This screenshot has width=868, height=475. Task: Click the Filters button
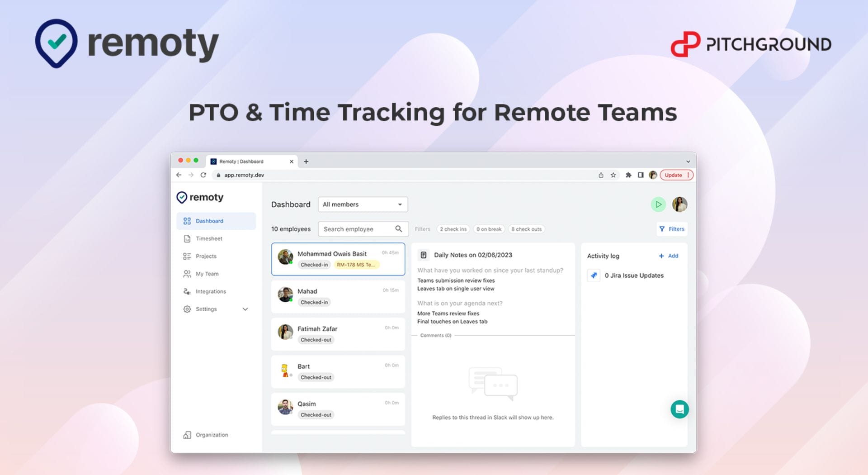coord(672,229)
